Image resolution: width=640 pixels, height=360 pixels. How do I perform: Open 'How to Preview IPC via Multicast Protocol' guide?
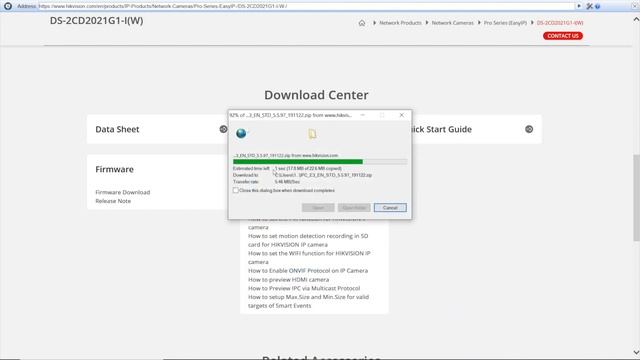[304, 288]
